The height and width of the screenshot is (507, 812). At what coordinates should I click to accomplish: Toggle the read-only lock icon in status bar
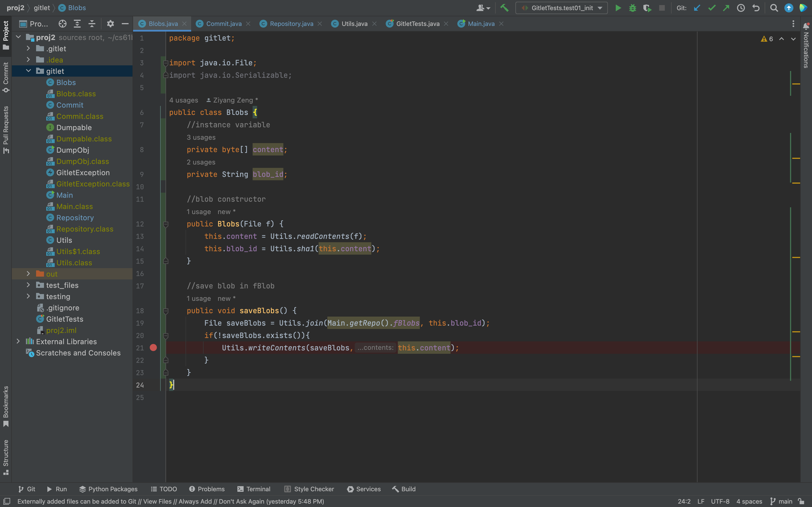802,501
